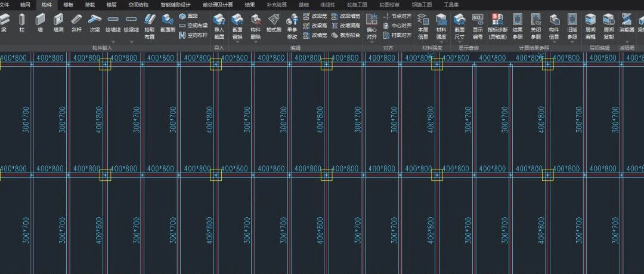Select the 次梁 secondary beam tool
Screen dimensions: 644x274
pyautogui.click(x=95, y=23)
